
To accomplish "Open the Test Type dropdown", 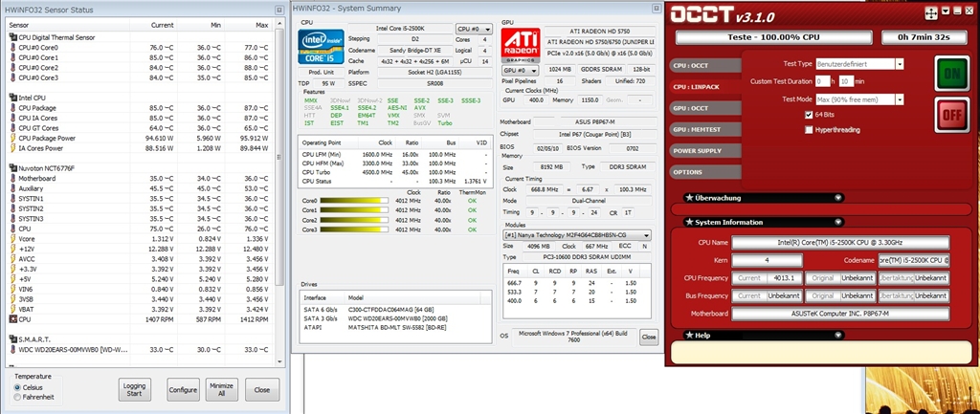I will [900, 64].
